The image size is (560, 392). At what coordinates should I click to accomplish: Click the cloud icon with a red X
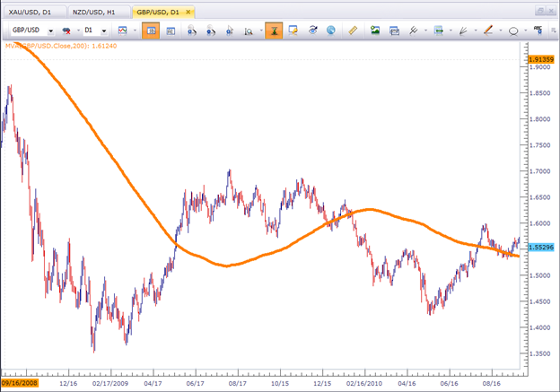tap(66, 30)
